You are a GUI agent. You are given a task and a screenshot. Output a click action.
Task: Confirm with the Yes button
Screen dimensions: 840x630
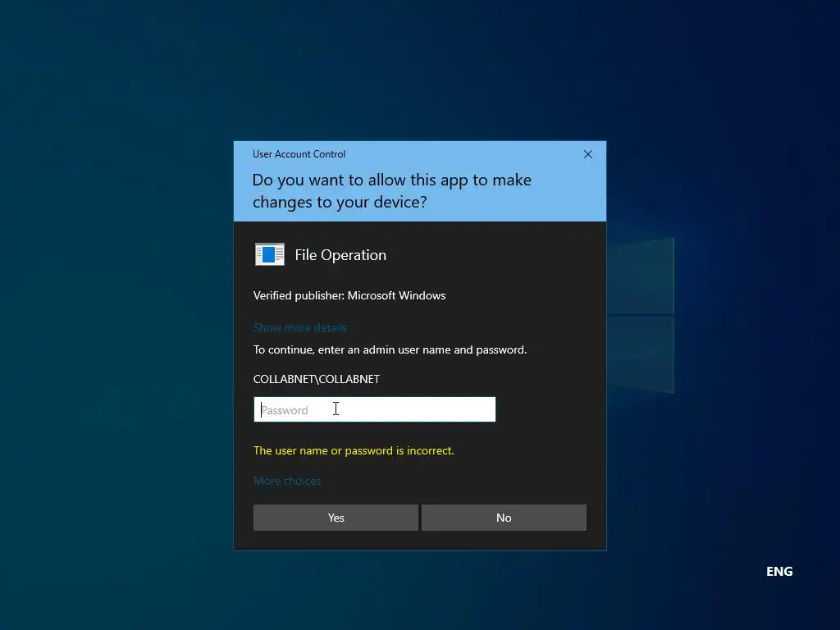[336, 518]
